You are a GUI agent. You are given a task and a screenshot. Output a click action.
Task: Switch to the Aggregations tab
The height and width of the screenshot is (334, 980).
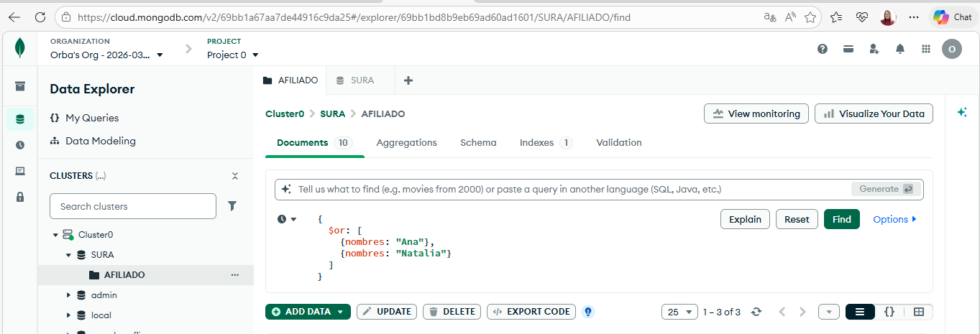pyautogui.click(x=406, y=143)
